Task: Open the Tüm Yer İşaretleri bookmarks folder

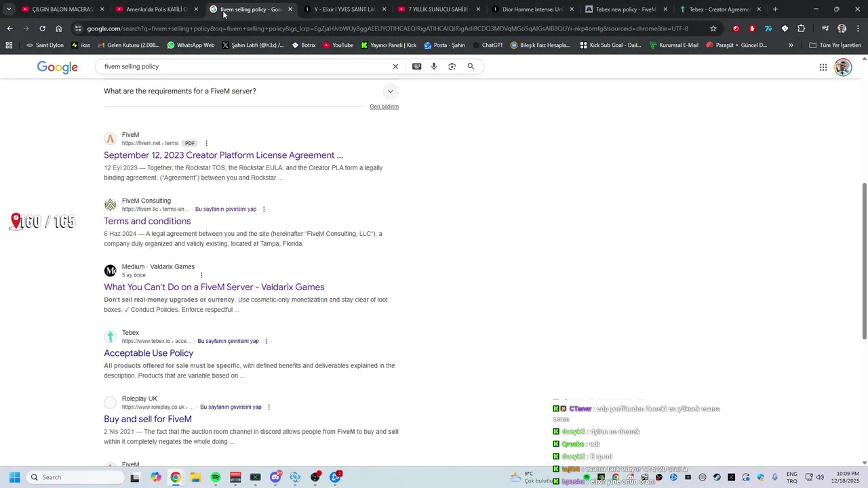Action: [x=835, y=45]
